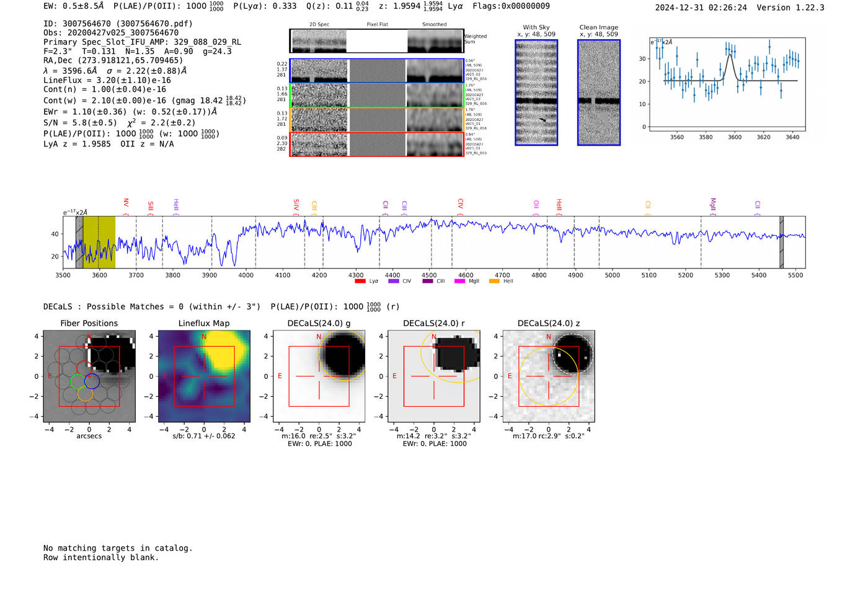
Task: Select the red-bordered 2D spectrum row
Action: pos(376,144)
